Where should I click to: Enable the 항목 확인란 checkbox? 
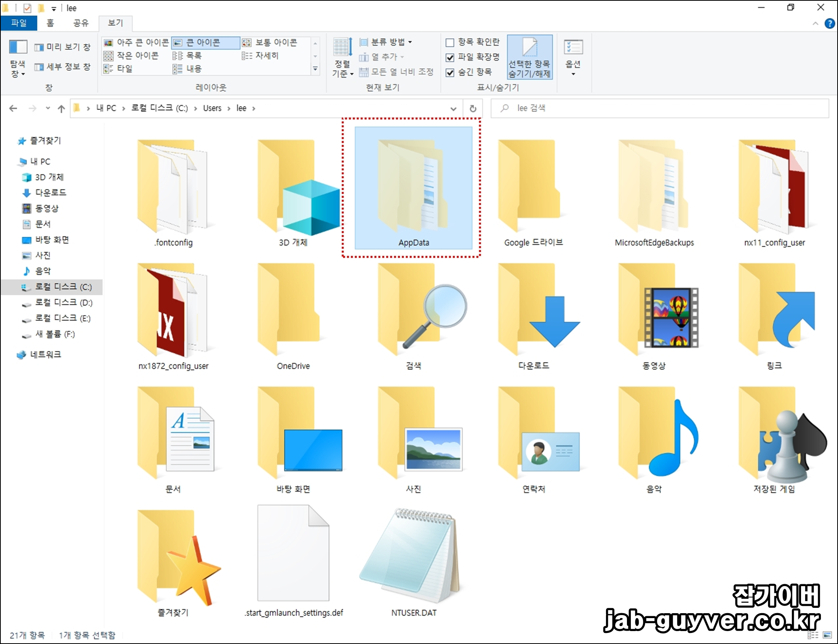450,43
